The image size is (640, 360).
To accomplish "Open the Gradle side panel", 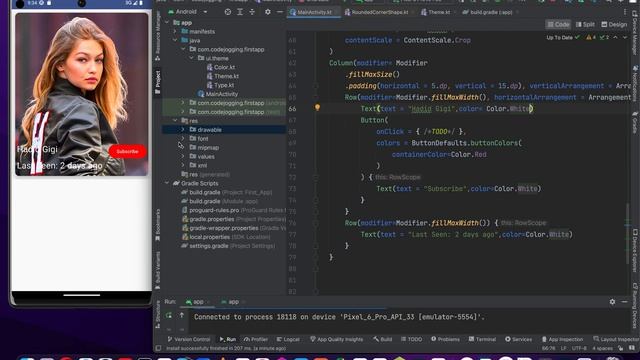I will tap(635, 123).
